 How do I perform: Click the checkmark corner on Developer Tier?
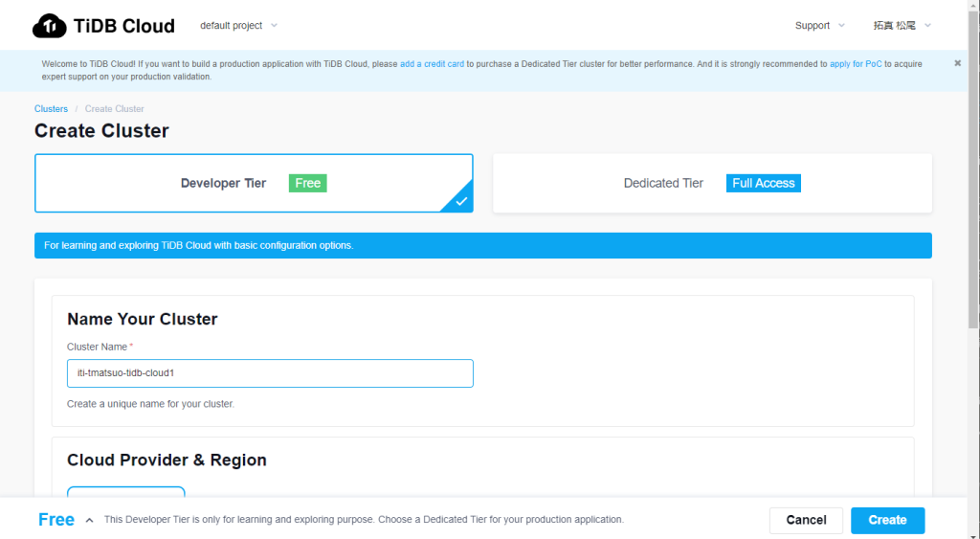(x=461, y=200)
